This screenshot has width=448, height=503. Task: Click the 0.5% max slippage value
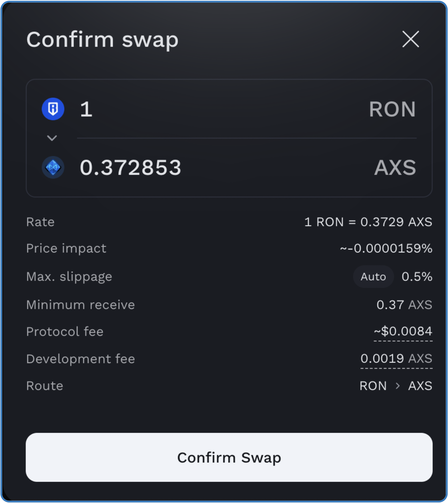[417, 276]
